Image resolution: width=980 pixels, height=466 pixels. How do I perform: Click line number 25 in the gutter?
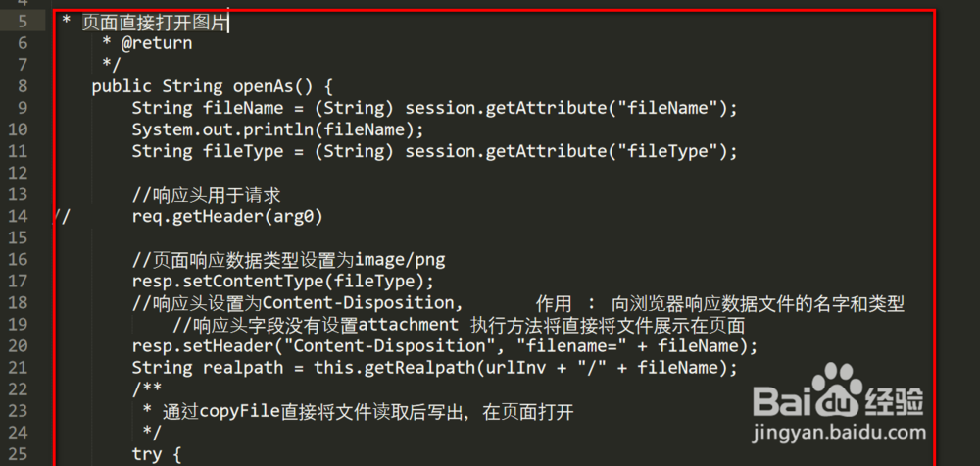point(22,453)
